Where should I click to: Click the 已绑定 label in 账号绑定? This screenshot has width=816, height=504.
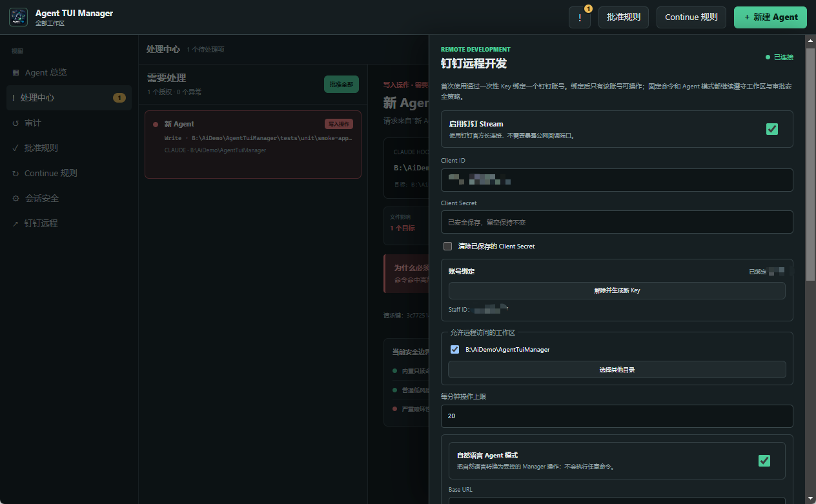pos(757,272)
